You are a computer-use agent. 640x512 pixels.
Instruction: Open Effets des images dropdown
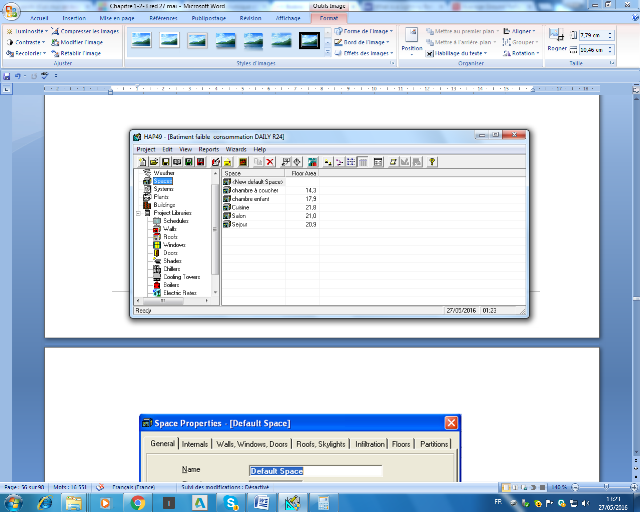coord(364,53)
